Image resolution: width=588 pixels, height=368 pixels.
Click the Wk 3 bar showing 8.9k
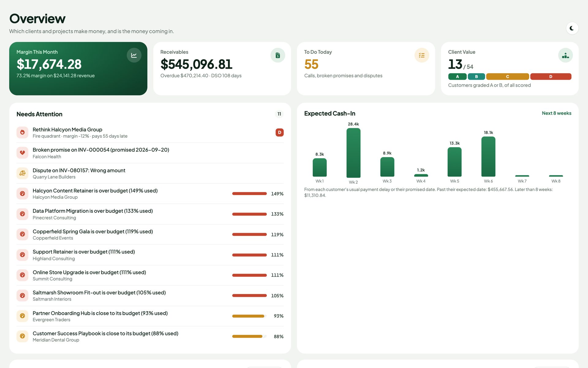pyautogui.click(x=387, y=167)
